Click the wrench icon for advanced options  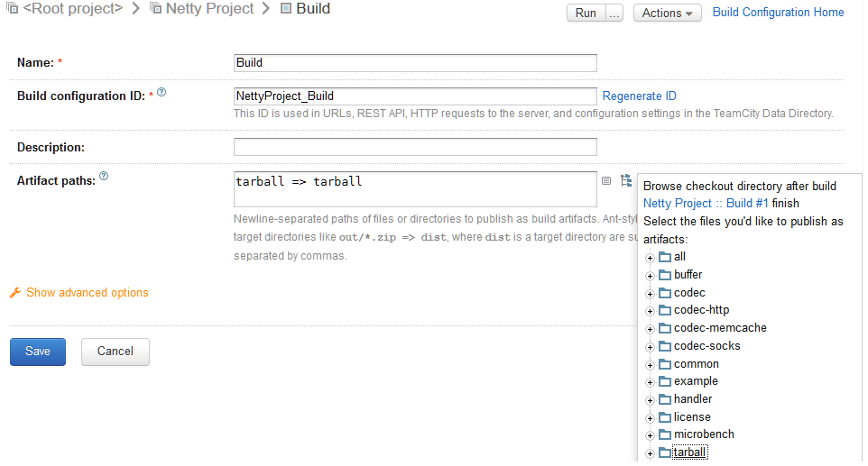(15, 292)
